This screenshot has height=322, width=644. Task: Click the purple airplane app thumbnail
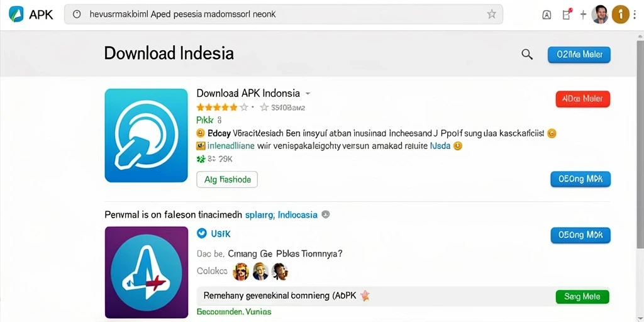pyautogui.click(x=146, y=272)
